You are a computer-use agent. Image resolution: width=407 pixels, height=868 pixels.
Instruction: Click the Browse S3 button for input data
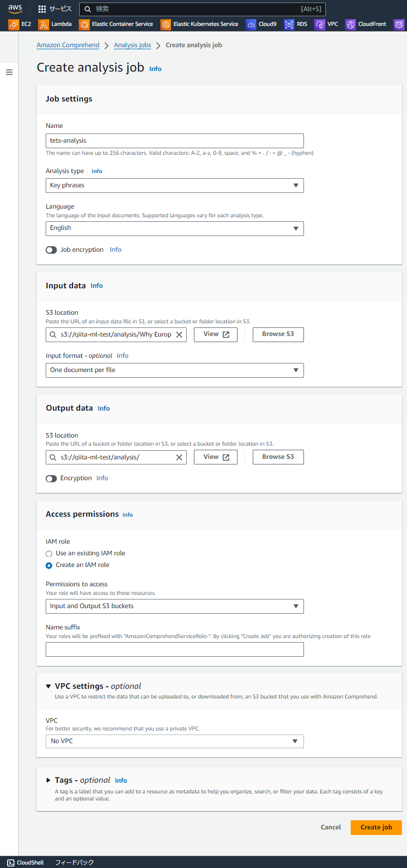(x=278, y=335)
